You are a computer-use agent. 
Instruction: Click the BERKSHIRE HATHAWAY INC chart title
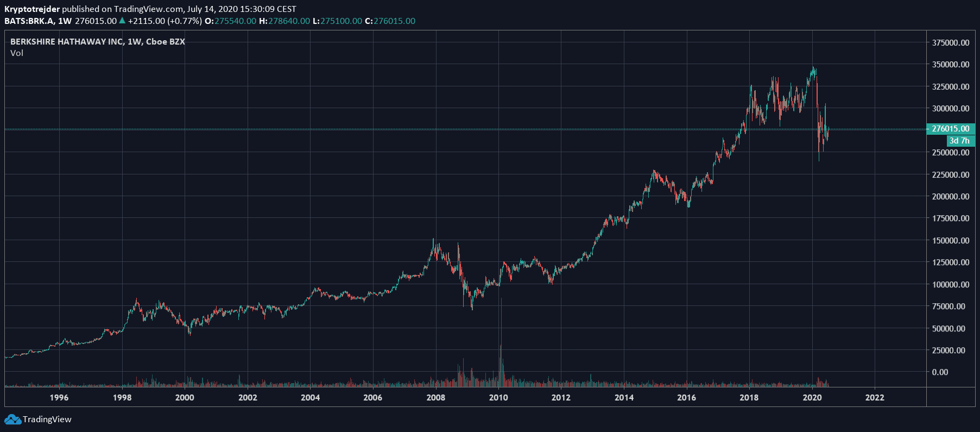pos(67,41)
